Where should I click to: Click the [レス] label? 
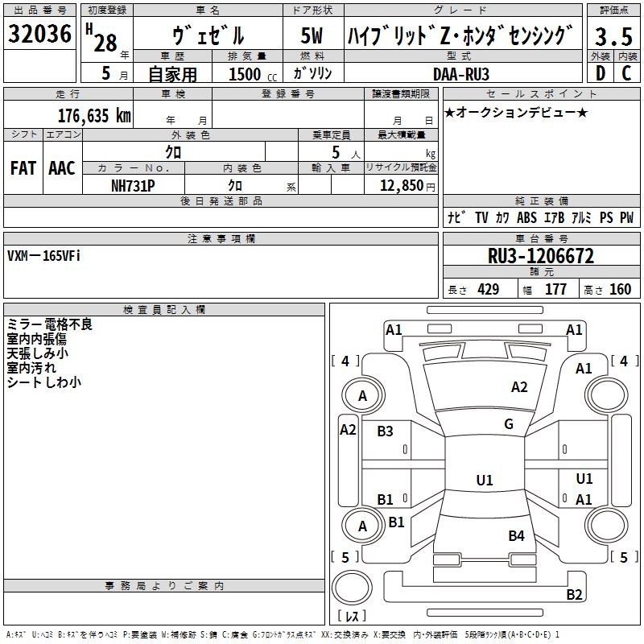[x=352, y=616]
